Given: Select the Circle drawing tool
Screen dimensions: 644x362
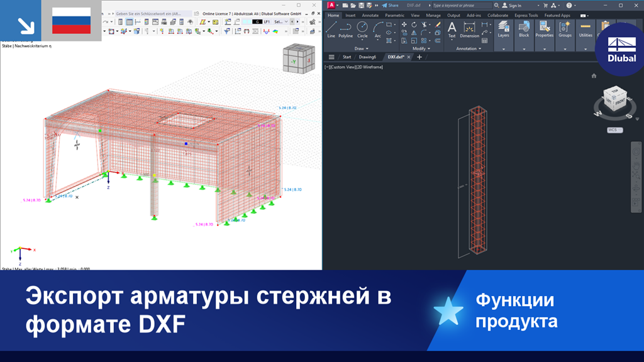Looking at the screenshot, I should [362, 29].
